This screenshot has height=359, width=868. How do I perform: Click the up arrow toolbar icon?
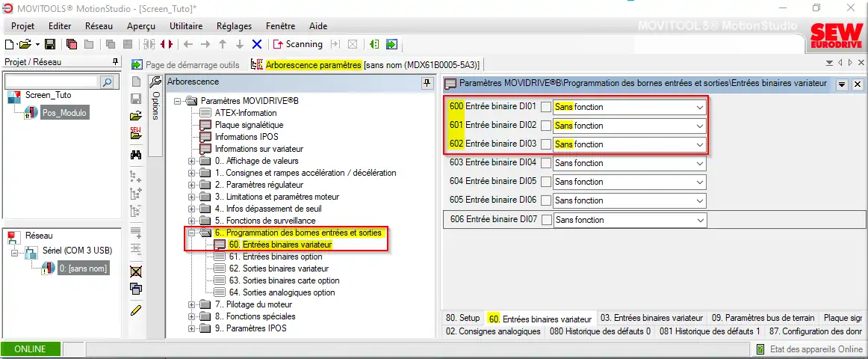(x=223, y=44)
